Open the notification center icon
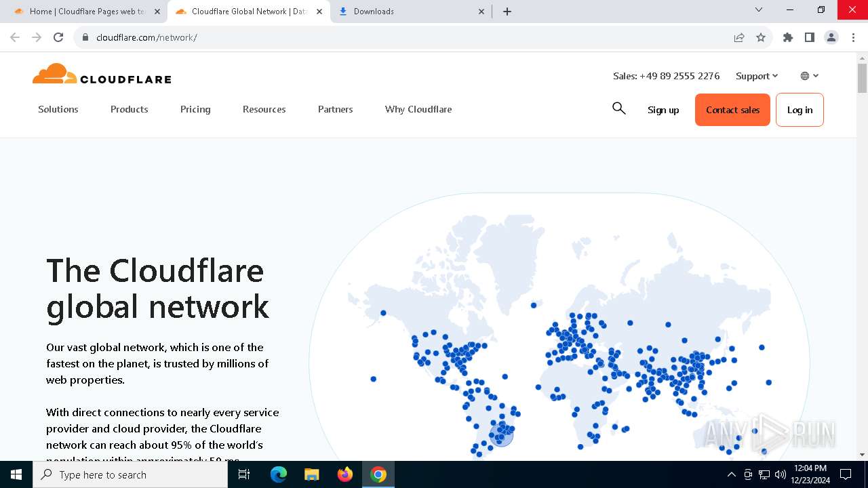The width and height of the screenshot is (868, 488). tap(846, 474)
